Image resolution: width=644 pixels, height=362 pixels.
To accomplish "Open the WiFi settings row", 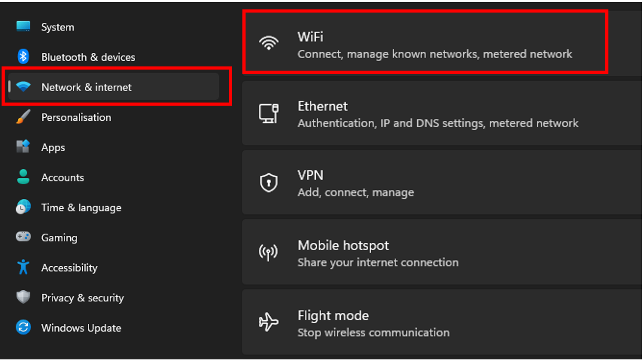I will click(435, 44).
